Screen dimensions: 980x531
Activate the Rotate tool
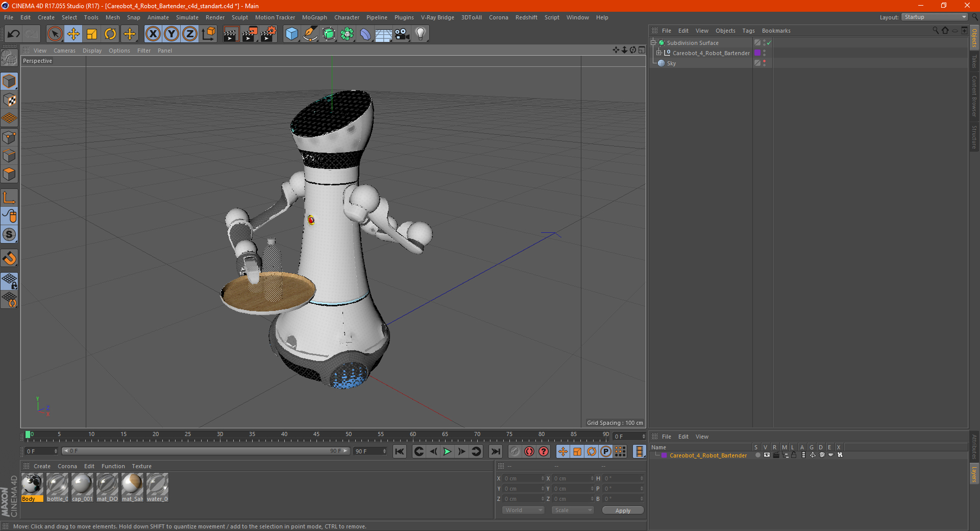click(x=110, y=34)
